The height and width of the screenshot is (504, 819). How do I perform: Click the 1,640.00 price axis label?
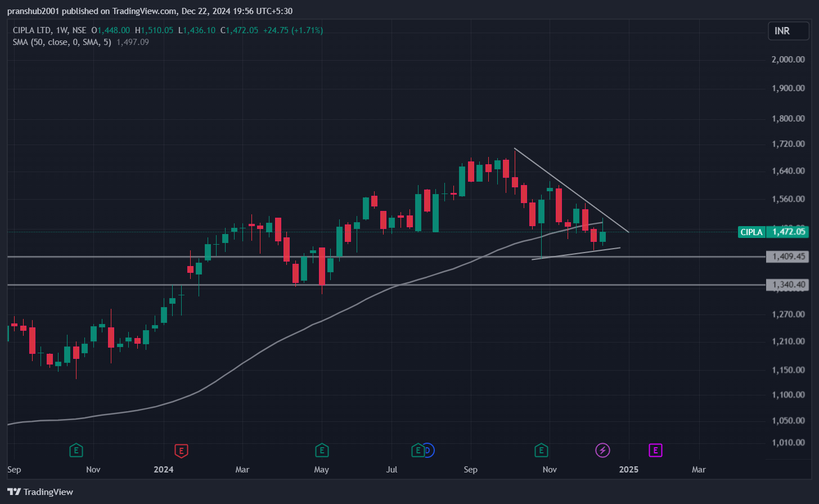click(788, 171)
